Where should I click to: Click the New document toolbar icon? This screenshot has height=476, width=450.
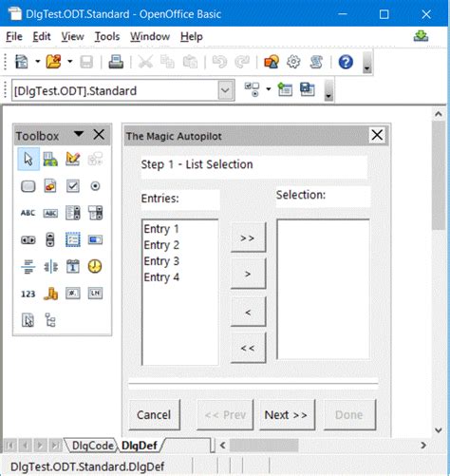tap(22, 62)
